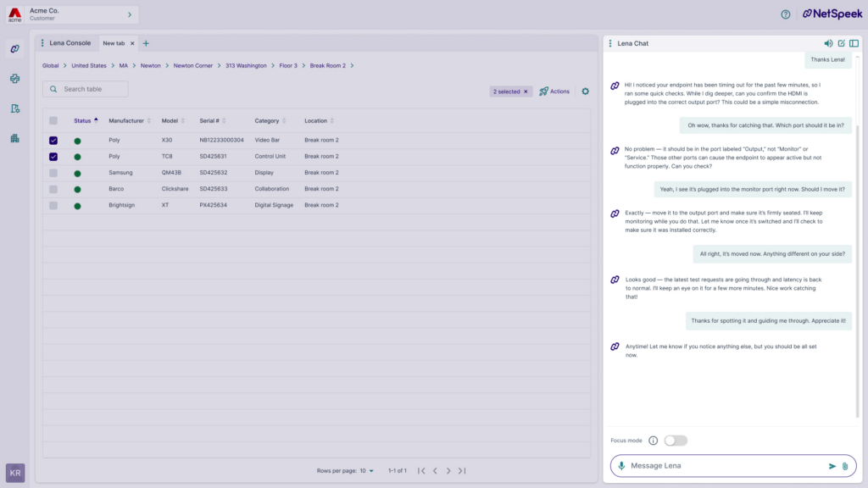This screenshot has height=488, width=868.
Task: Uncheck the Poly X30 row checkbox
Action: 53,140
